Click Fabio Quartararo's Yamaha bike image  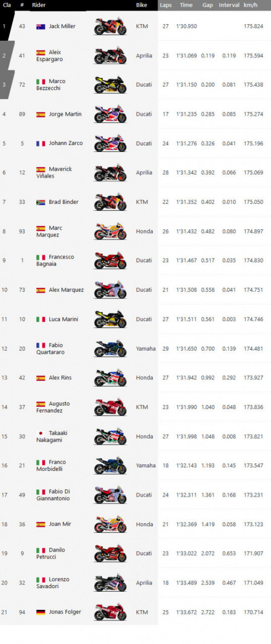click(110, 348)
